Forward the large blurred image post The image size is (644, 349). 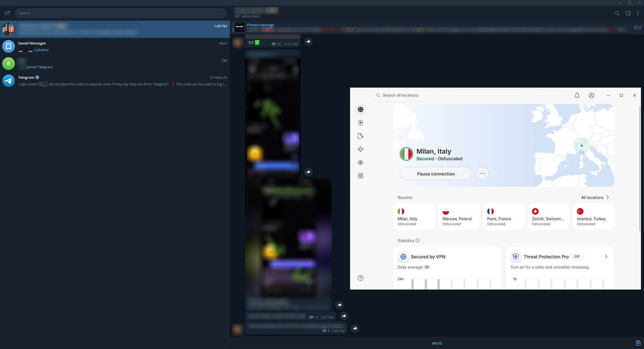click(x=340, y=305)
